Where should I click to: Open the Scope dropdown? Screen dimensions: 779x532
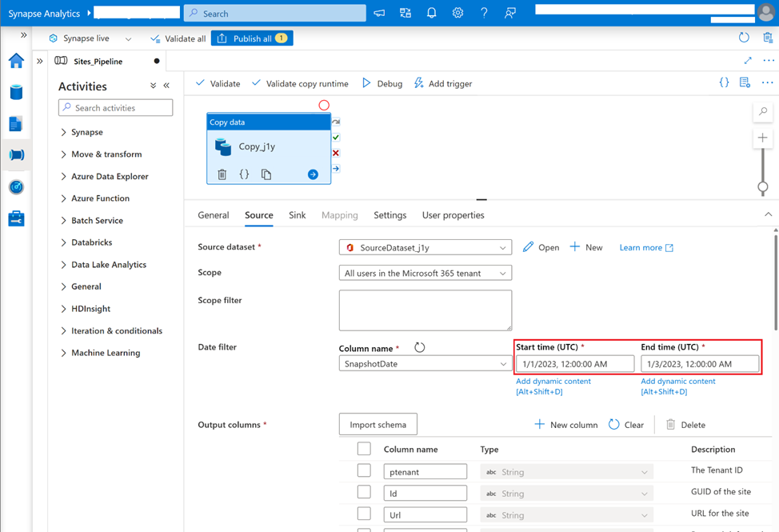click(425, 273)
